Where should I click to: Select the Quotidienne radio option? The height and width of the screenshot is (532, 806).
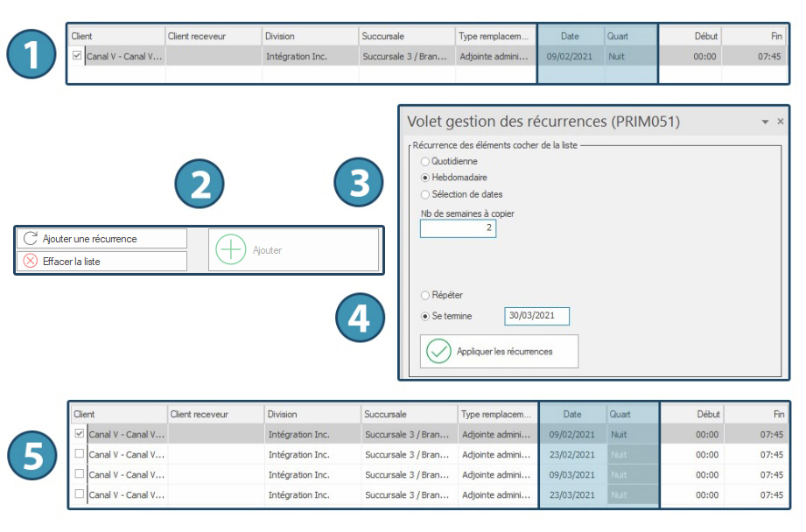[425, 162]
